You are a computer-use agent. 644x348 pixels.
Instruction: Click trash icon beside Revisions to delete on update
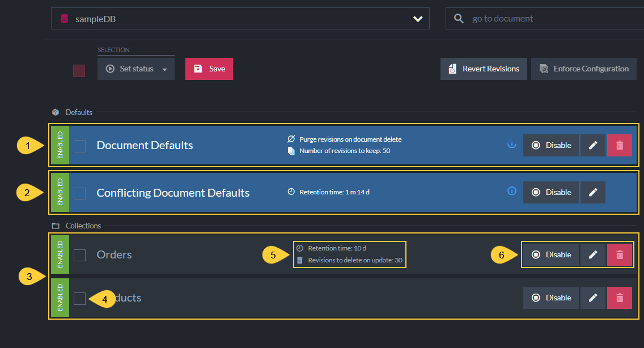(x=300, y=260)
